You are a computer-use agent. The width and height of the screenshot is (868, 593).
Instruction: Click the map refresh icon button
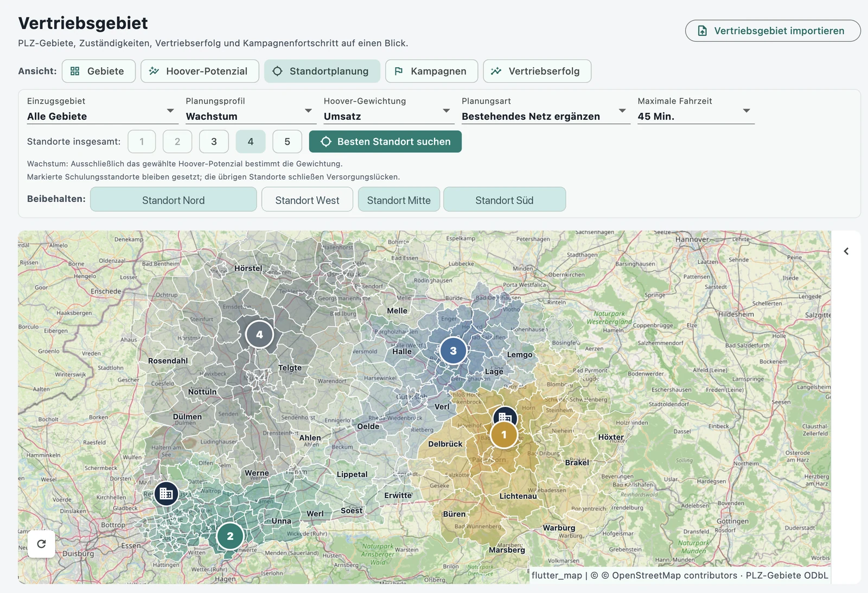tap(41, 544)
